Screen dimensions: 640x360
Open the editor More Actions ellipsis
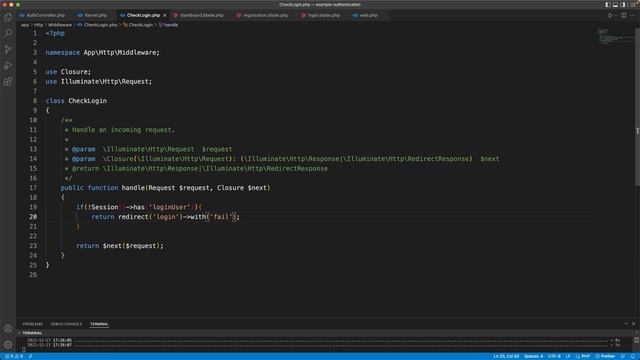(632, 16)
